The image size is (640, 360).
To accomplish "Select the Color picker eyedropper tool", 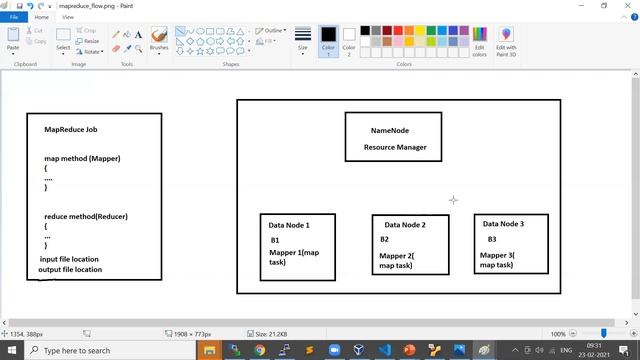I will (x=127, y=49).
